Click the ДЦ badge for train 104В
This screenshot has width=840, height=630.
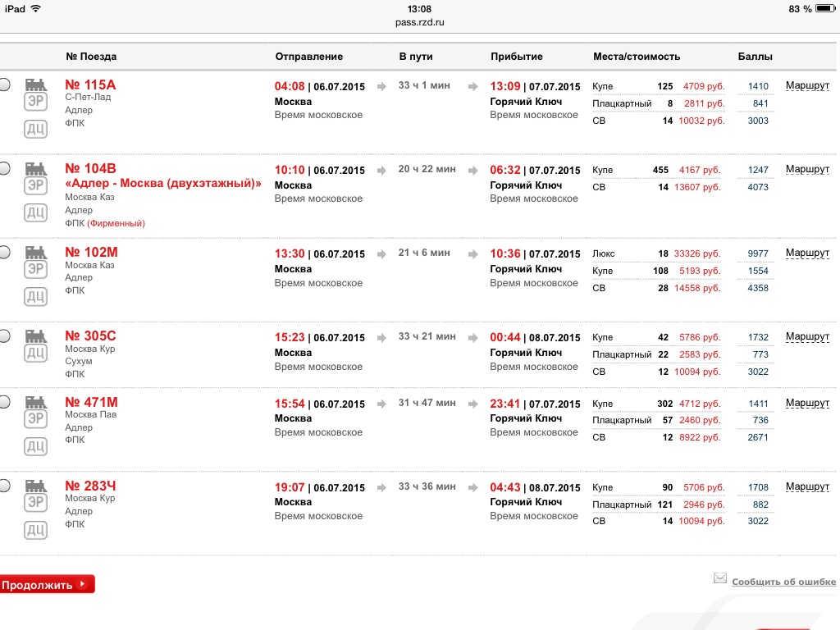pyautogui.click(x=35, y=213)
